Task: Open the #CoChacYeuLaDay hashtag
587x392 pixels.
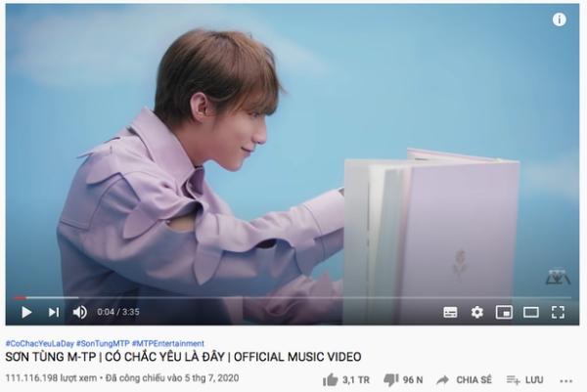Action: coord(40,343)
